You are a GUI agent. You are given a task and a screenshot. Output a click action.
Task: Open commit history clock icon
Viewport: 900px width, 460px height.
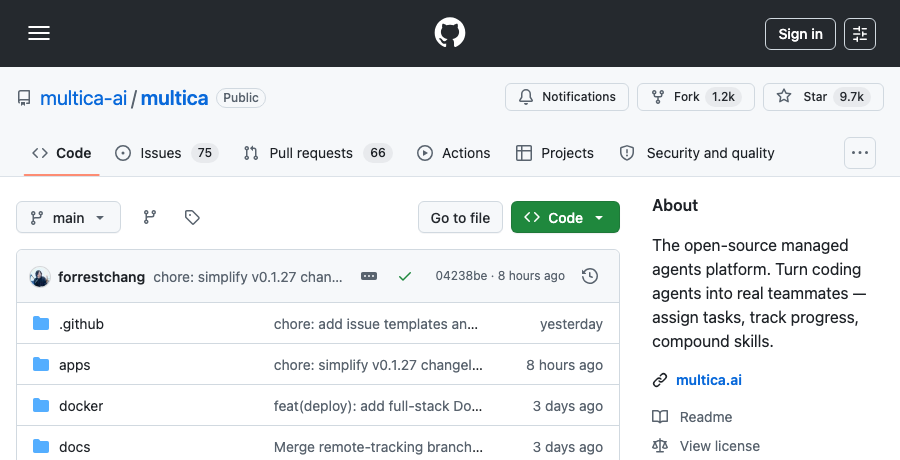590,276
